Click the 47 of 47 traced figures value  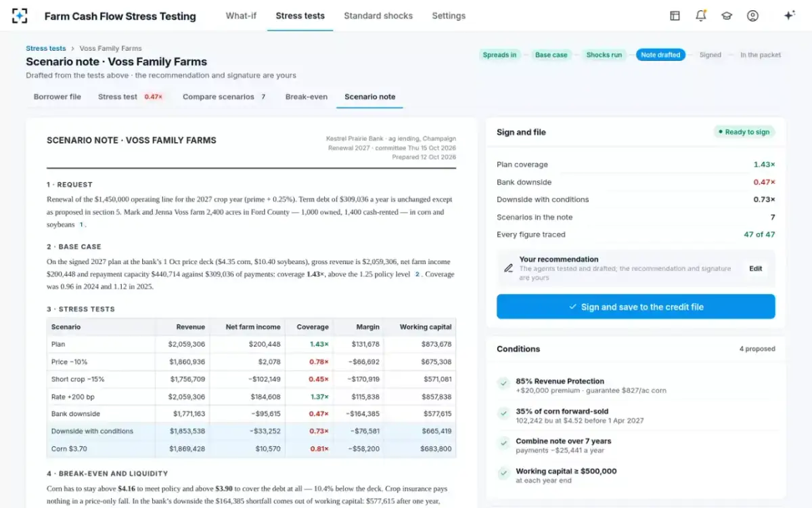(759, 234)
